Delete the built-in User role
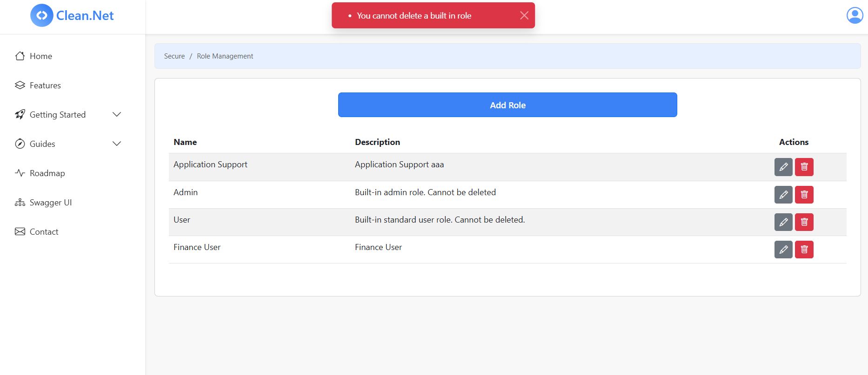 coord(804,222)
